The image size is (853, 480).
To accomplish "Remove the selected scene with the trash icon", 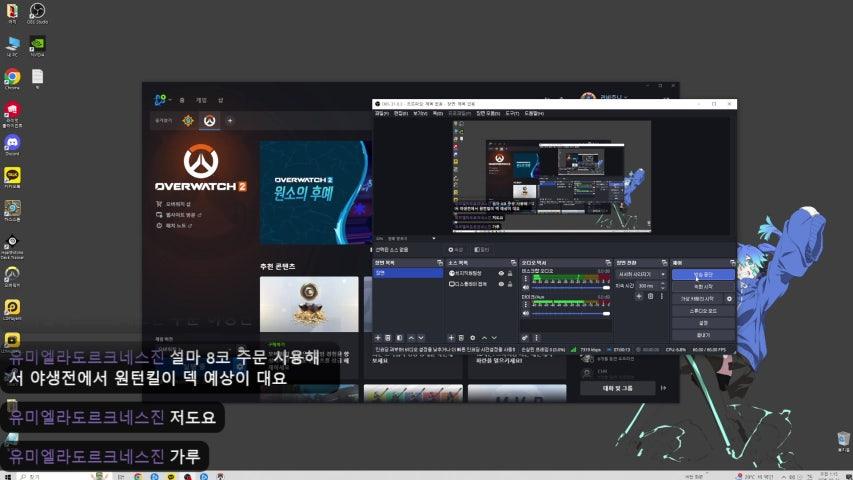I will coord(388,338).
